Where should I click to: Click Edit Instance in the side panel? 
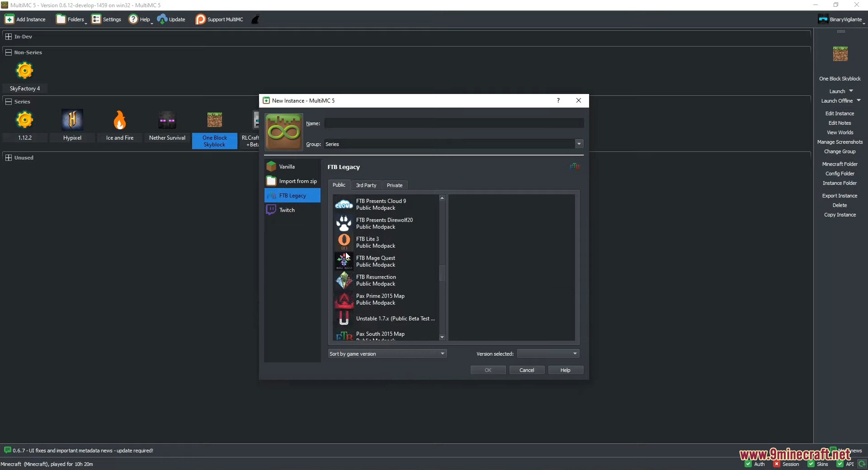840,113
